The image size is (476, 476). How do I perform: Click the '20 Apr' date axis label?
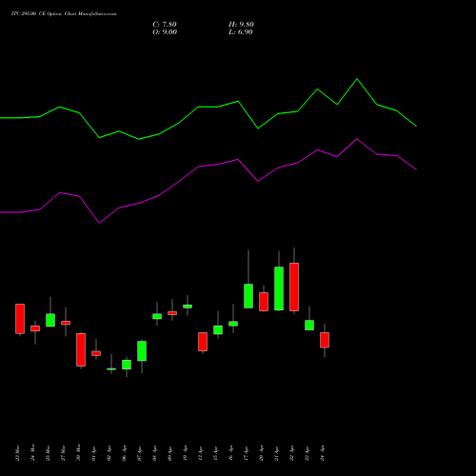(261, 453)
